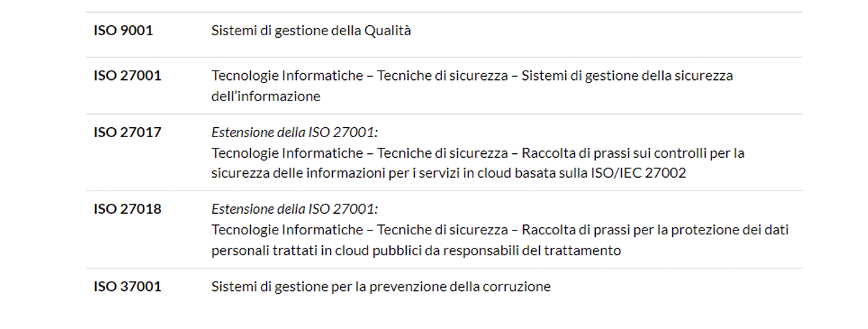Click 'Sistemi di gestione della Qualità' text
The width and height of the screenshot is (868, 329).
coord(312,31)
